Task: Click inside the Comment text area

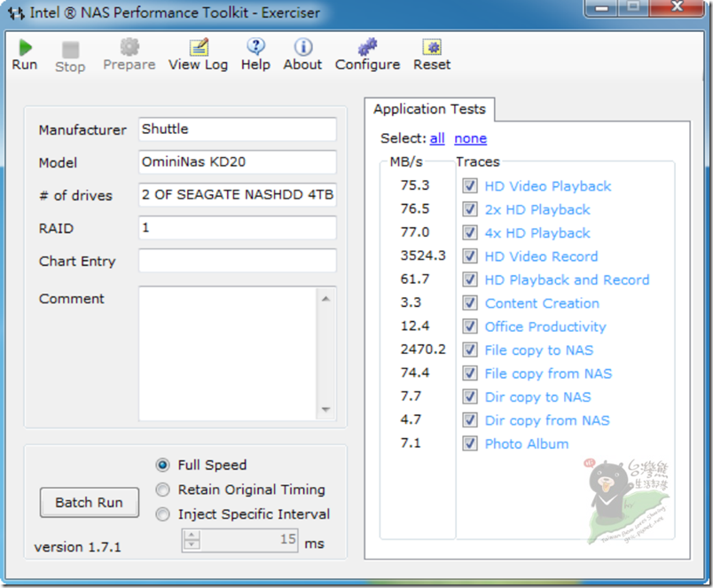Action: click(x=227, y=353)
